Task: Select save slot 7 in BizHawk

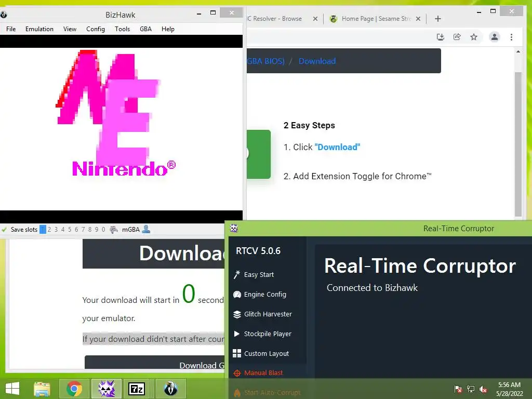Action: coord(83,229)
